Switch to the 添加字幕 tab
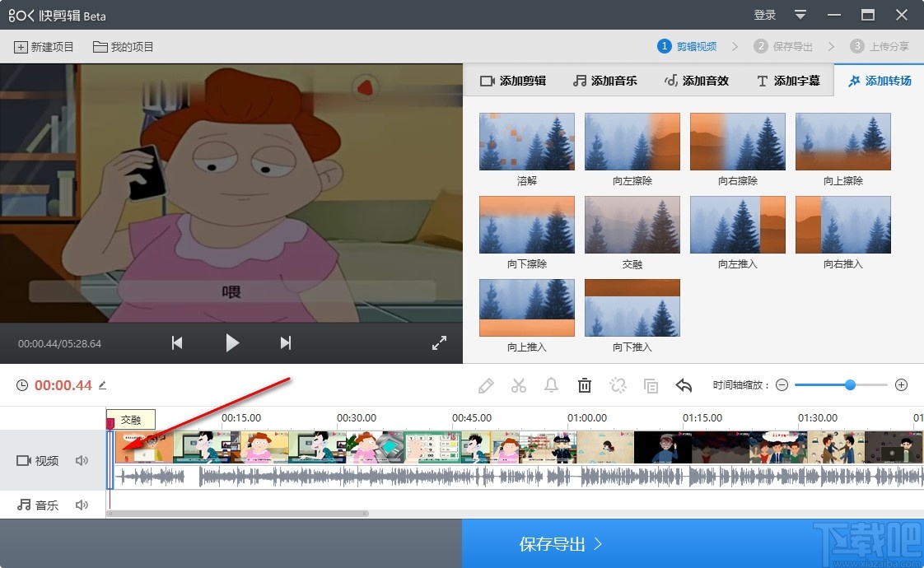The height and width of the screenshot is (568, 924). (788, 81)
